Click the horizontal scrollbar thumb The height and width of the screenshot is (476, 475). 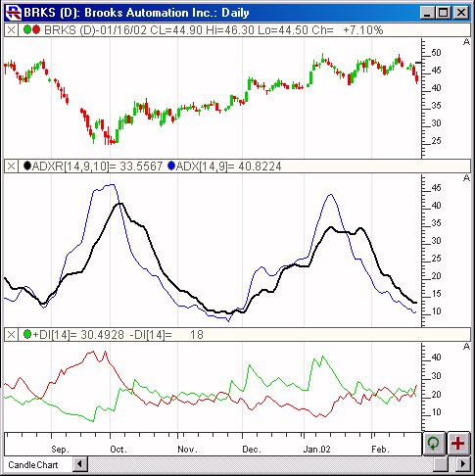[x=441, y=464]
